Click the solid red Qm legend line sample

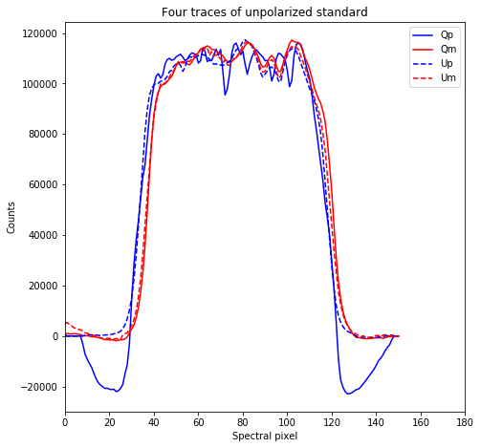click(423, 50)
